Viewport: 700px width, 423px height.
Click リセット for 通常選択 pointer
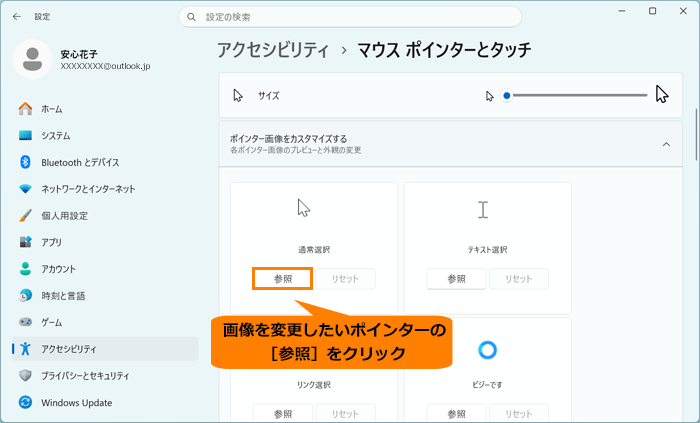(345, 279)
